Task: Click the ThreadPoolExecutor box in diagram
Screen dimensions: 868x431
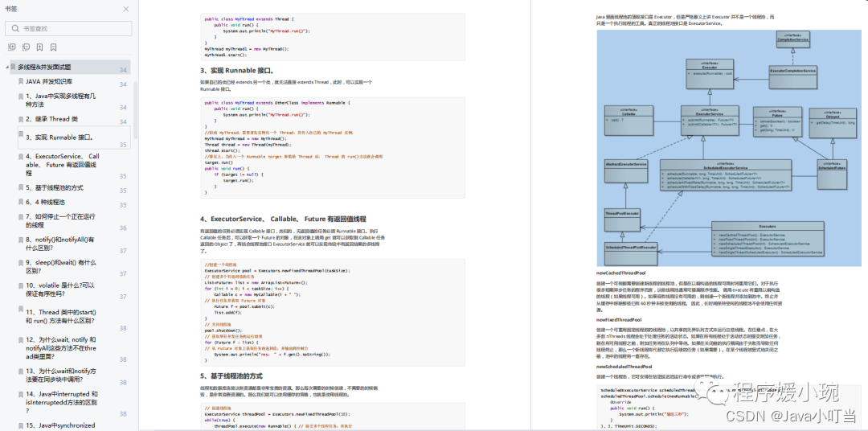Action: pos(621,220)
